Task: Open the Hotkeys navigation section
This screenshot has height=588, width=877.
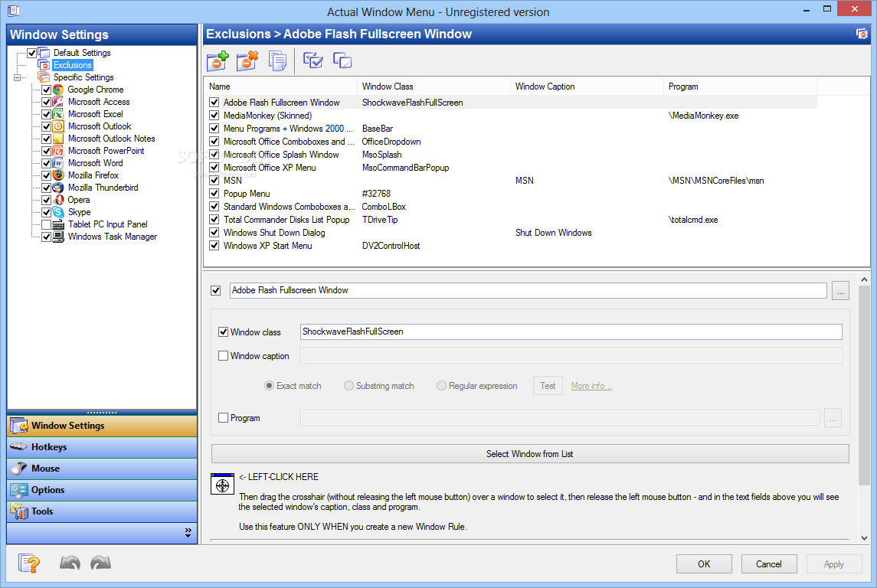Action: (x=102, y=447)
